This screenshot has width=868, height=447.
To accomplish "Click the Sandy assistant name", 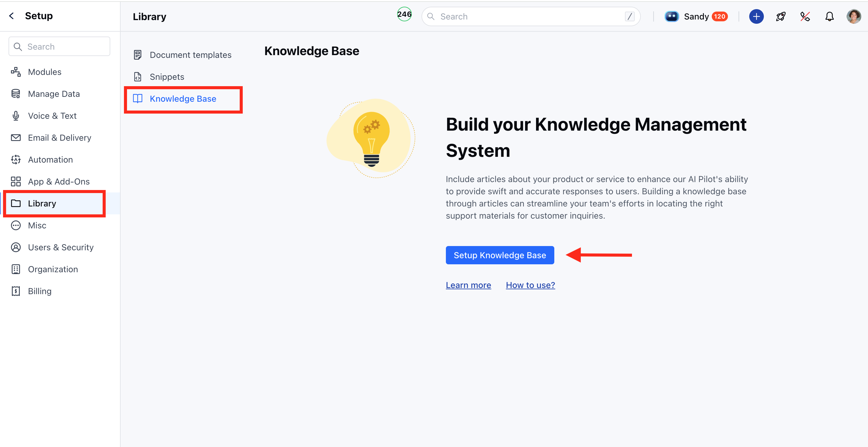I will [696, 16].
